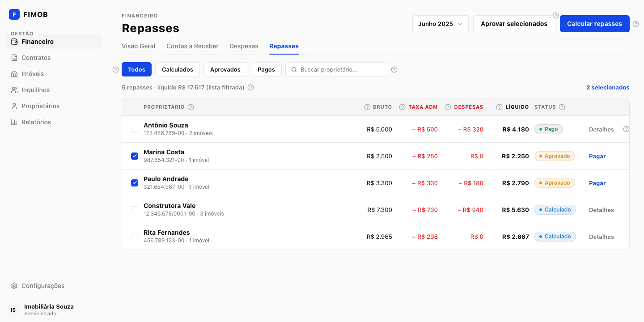Click the Inquilinos people icon
The image size is (644, 322).
pos(14,90)
